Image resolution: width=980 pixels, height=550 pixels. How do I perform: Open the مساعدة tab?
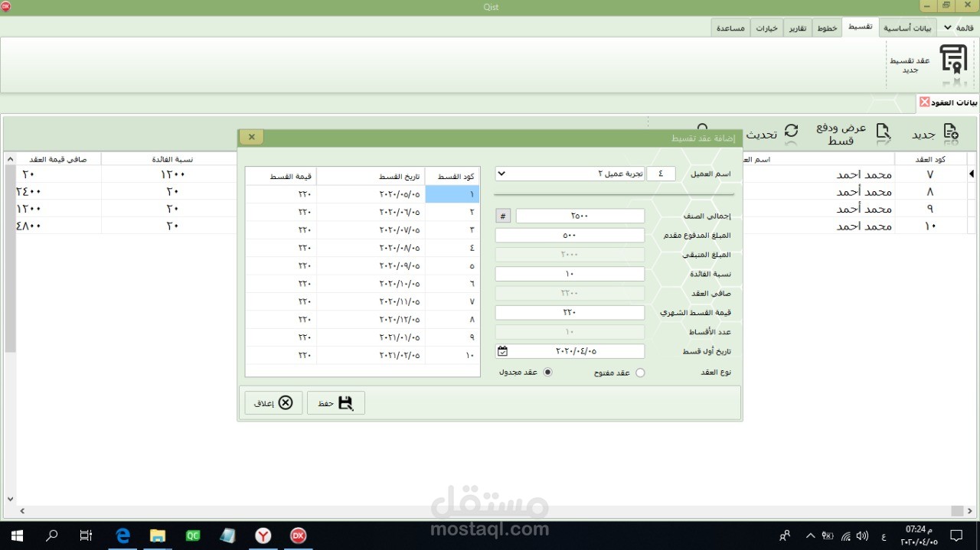(731, 28)
